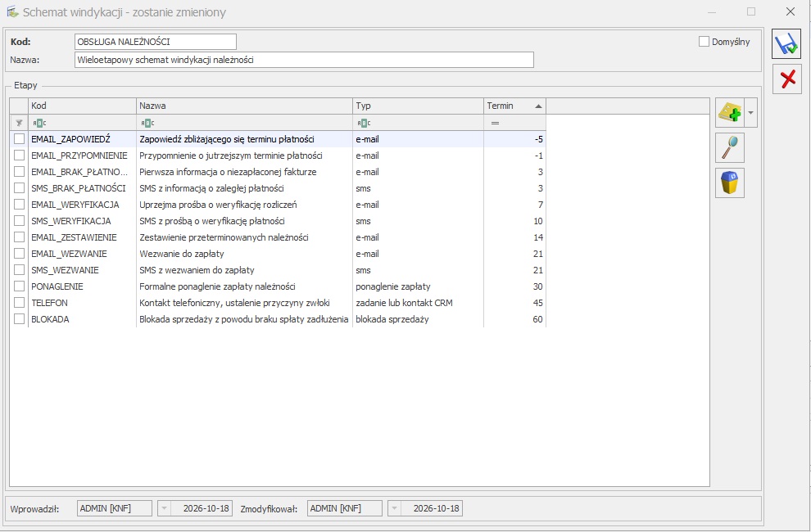This screenshot has height=532, width=811.
Task: Sort by the Kod column header
Action: point(82,106)
